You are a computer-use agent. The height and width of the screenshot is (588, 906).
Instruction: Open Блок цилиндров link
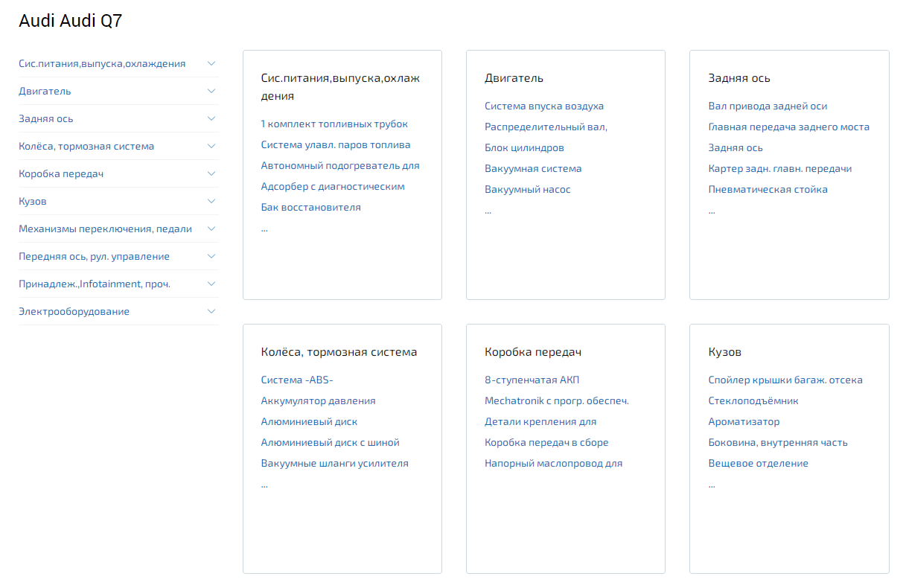(x=524, y=148)
